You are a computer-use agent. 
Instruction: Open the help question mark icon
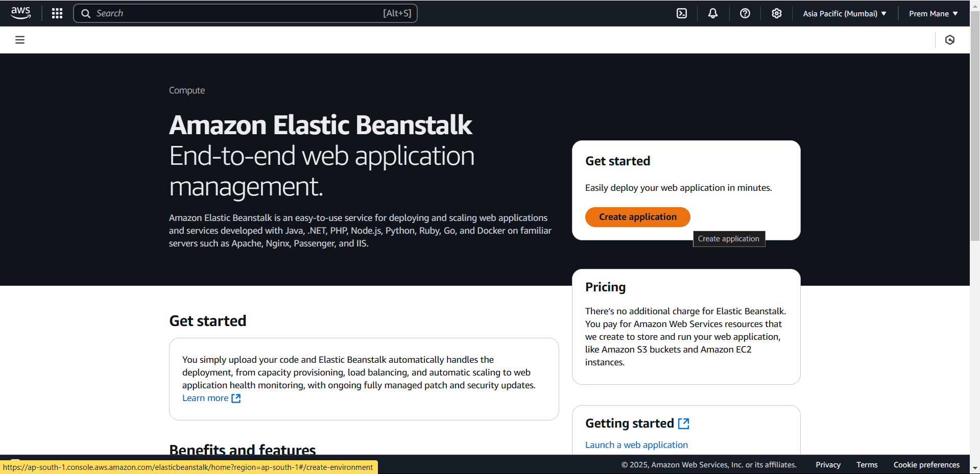tap(745, 13)
